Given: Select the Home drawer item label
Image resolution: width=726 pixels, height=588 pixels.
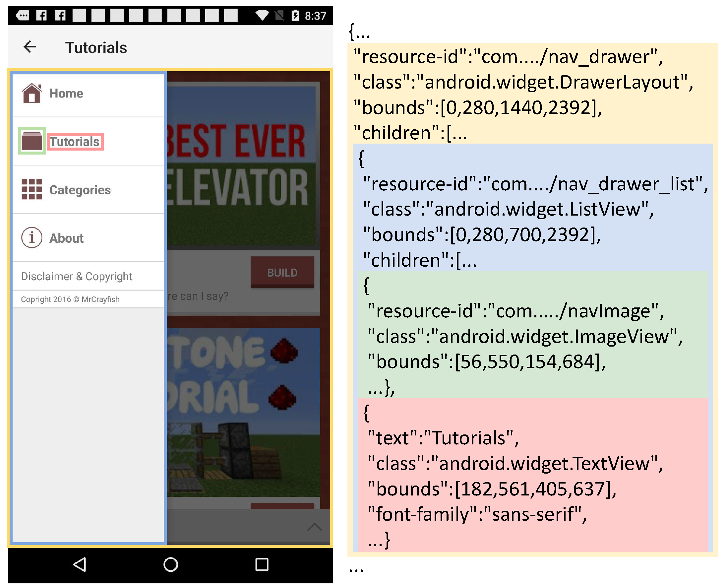Looking at the screenshot, I should point(66,94).
